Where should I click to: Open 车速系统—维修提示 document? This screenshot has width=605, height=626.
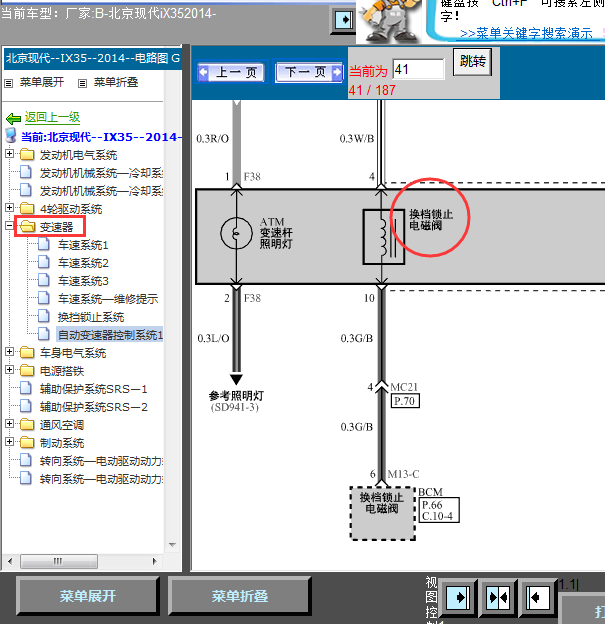(108, 299)
